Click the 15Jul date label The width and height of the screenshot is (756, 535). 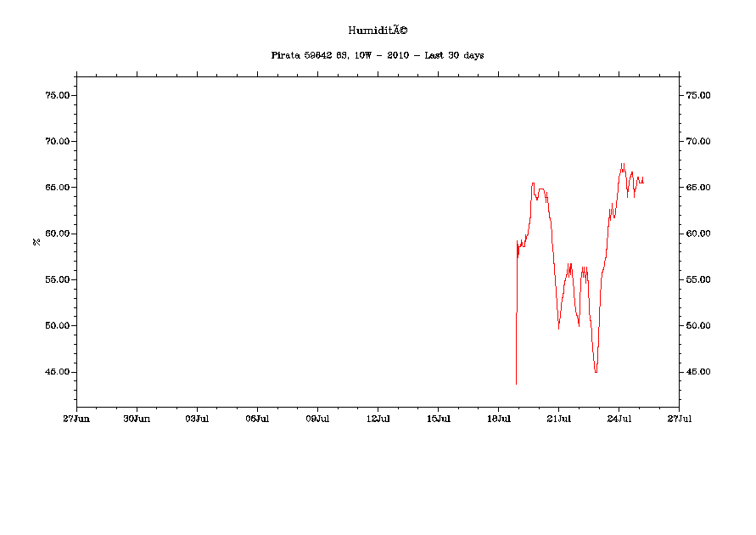[438, 419]
